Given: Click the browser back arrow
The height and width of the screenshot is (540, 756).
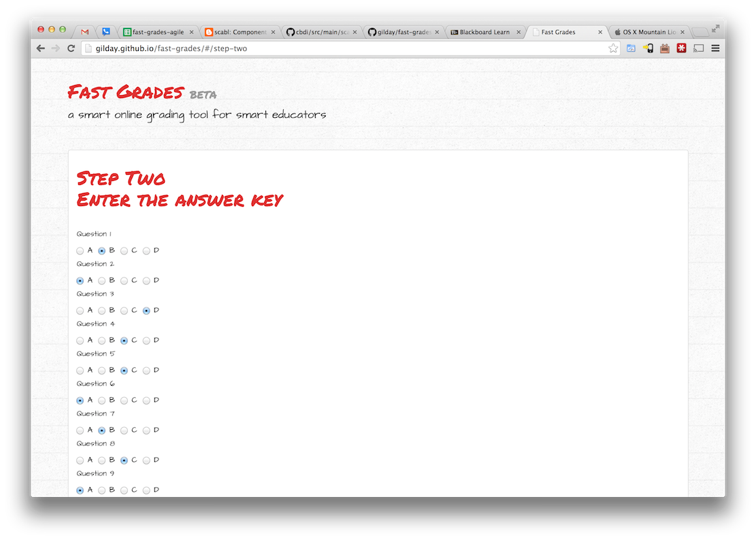Looking at the screenshot, I should 41,48.
